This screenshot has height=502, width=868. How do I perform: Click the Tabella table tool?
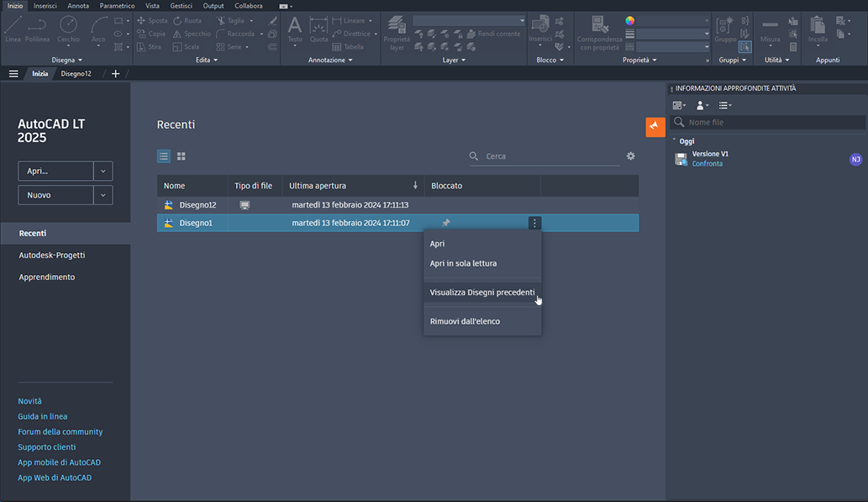[348, 47]
